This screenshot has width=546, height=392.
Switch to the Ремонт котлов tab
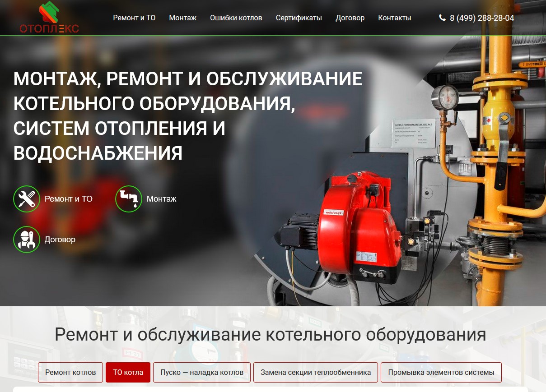(x=70, y=373)
